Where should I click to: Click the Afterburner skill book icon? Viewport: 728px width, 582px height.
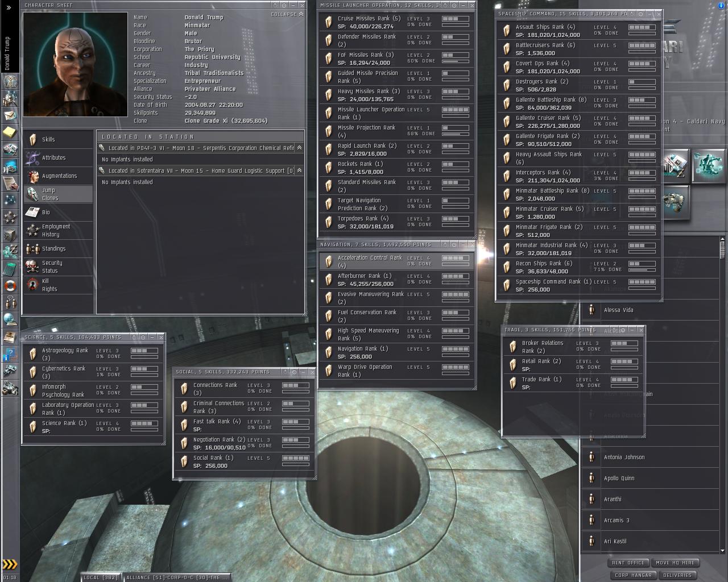pos(328,280)
